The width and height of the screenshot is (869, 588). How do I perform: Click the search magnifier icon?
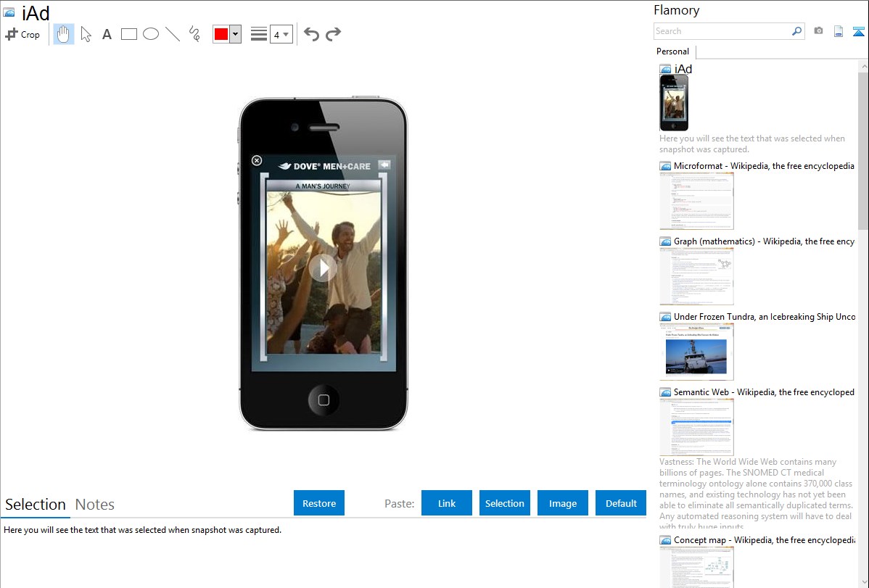tap(797, 31)
